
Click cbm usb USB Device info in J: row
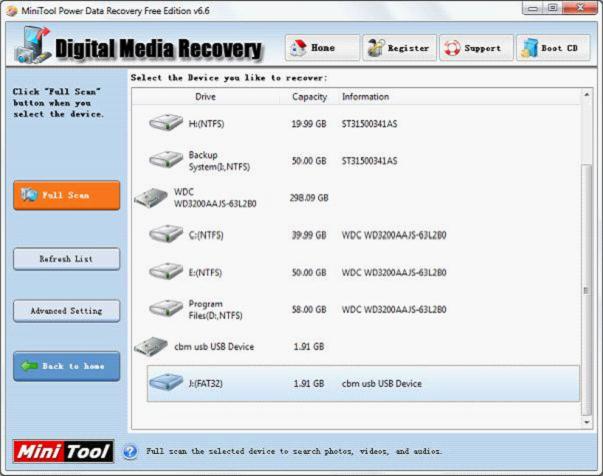point(382,383)
